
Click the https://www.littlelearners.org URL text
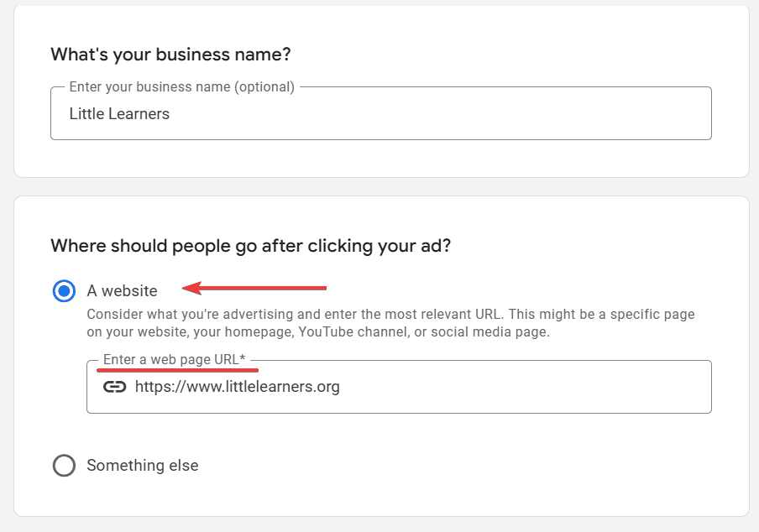click(237, 387)
